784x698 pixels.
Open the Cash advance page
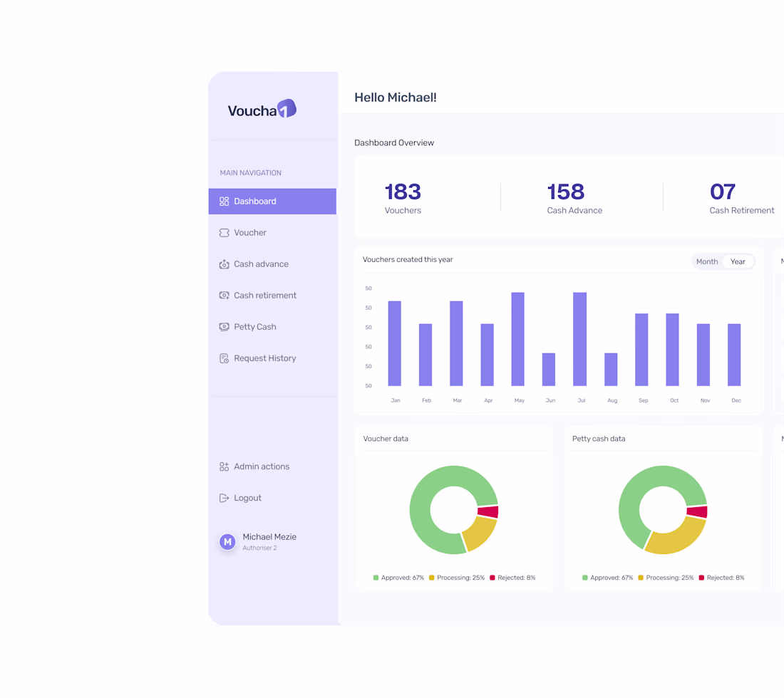pyautogui.click(x=272, y=264)
